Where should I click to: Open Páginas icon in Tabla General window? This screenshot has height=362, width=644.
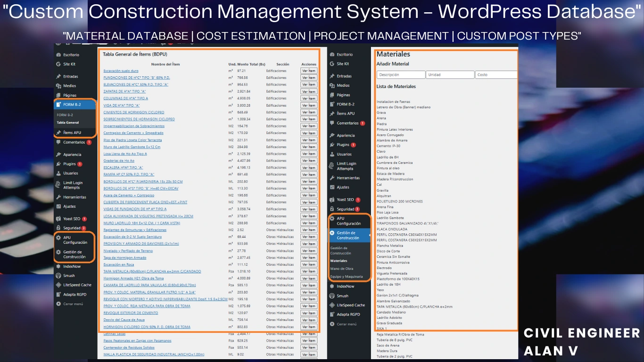58,95
